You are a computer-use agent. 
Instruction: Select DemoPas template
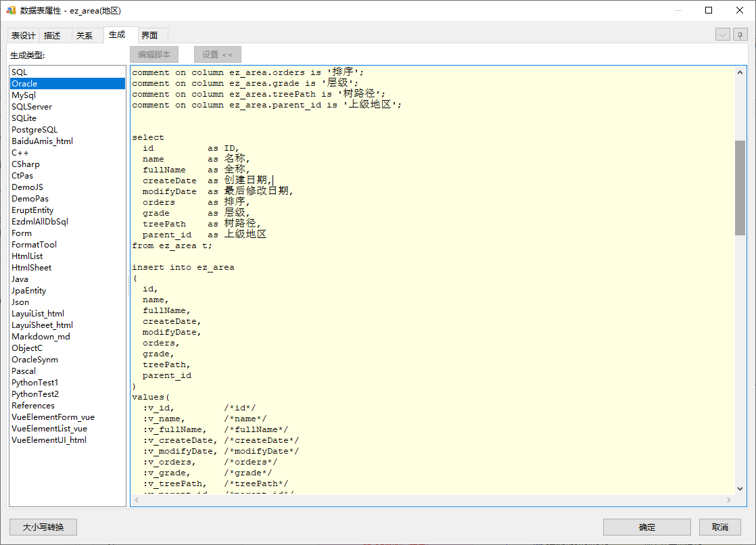click(x=68, y=199)
